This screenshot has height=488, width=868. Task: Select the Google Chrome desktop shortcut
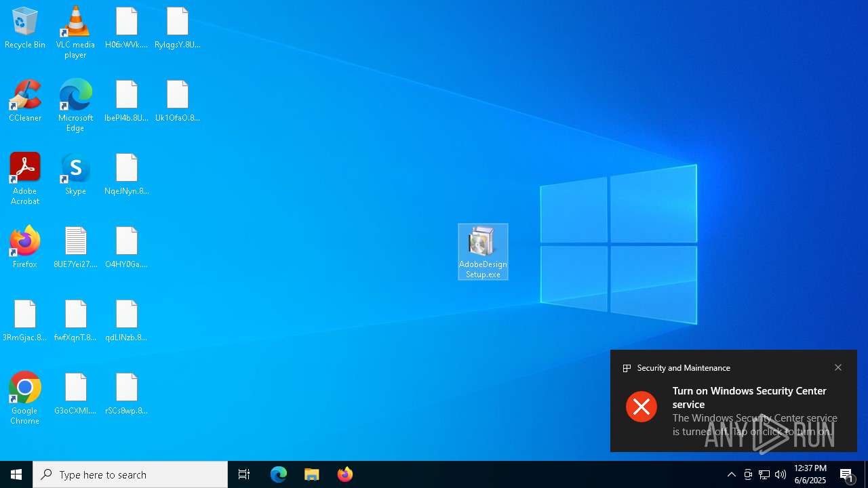(x=25, y=399)
